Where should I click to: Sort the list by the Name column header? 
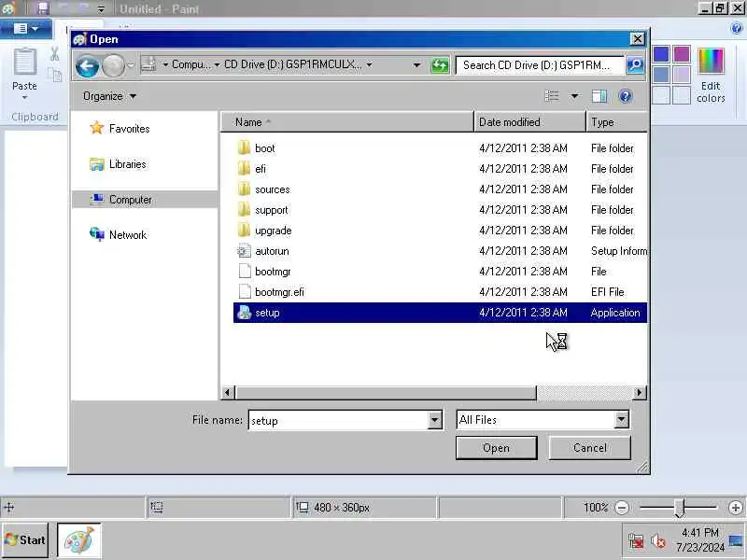347,122
